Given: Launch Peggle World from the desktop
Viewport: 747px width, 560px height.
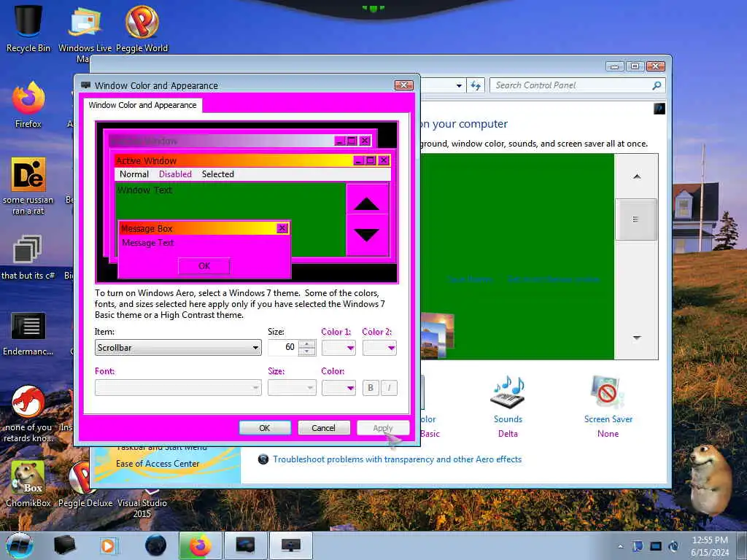Looking at the screenshot, I should tap(142, 28).
